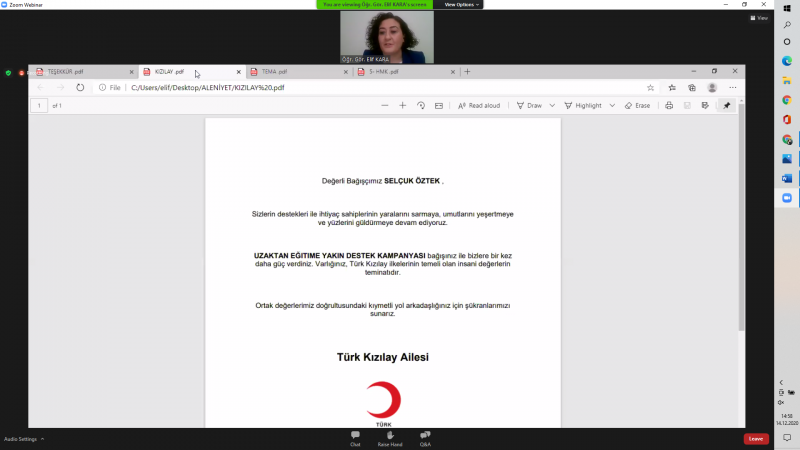Toggle the fit to page view
The image size is (800, 450).
click(439, 105)
